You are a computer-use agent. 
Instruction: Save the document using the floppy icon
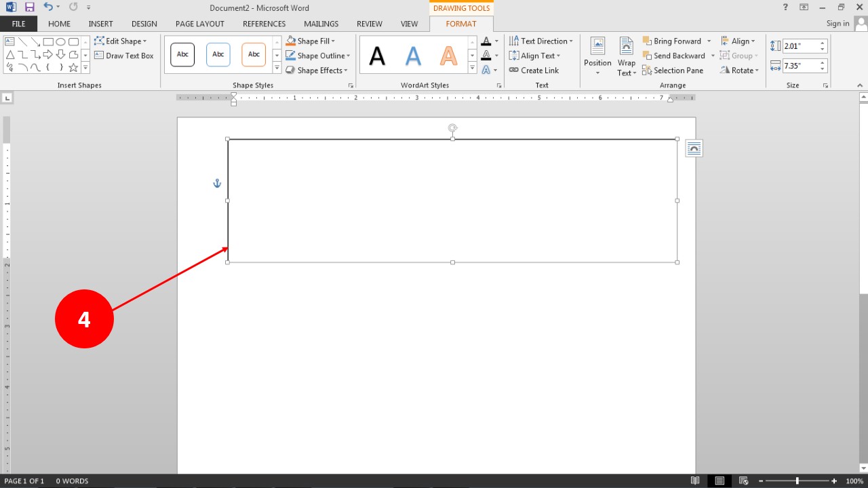click(x=29, y=7)
